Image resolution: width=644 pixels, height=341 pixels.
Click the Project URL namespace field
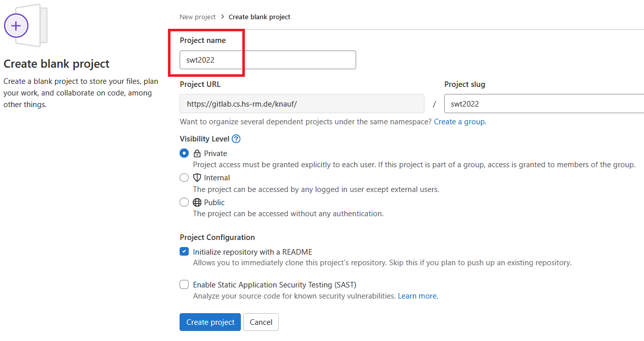tap(302, 104)
